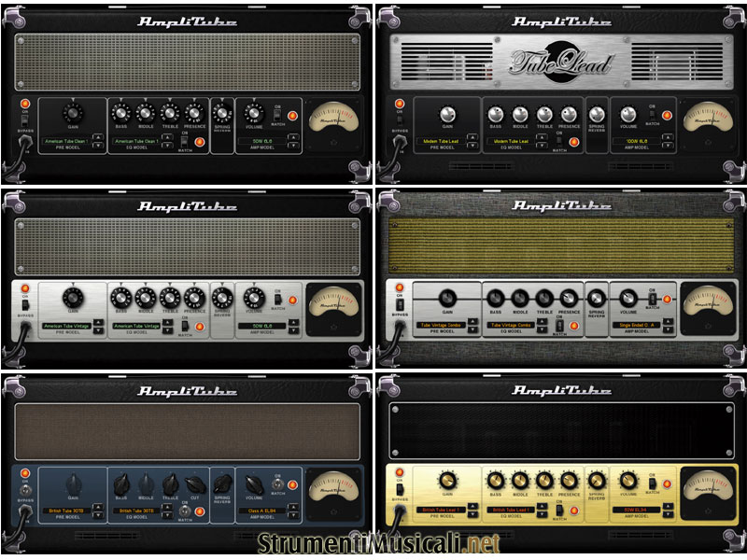
Task: Click the Treble knob on American Tube Clean amp
Action: [x=169, y=112]
